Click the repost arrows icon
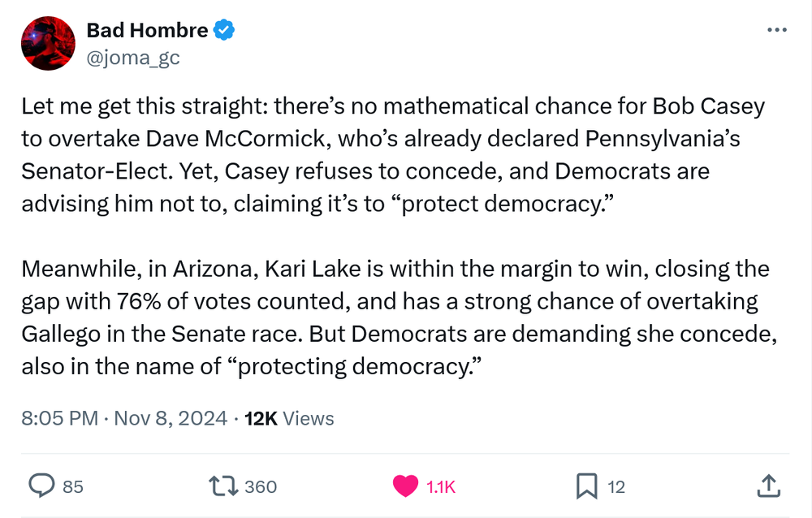 [222, 486]
